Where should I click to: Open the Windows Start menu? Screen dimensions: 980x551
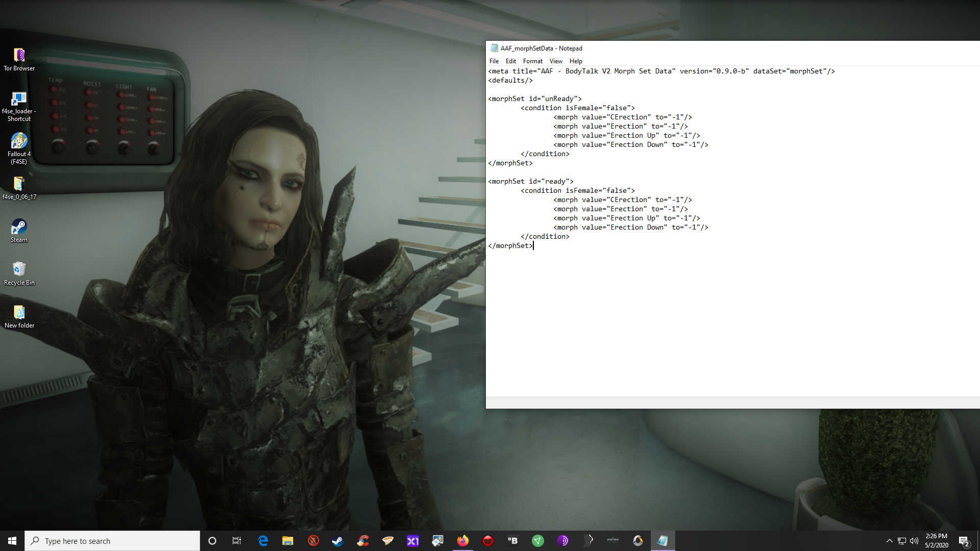(12, 541)
